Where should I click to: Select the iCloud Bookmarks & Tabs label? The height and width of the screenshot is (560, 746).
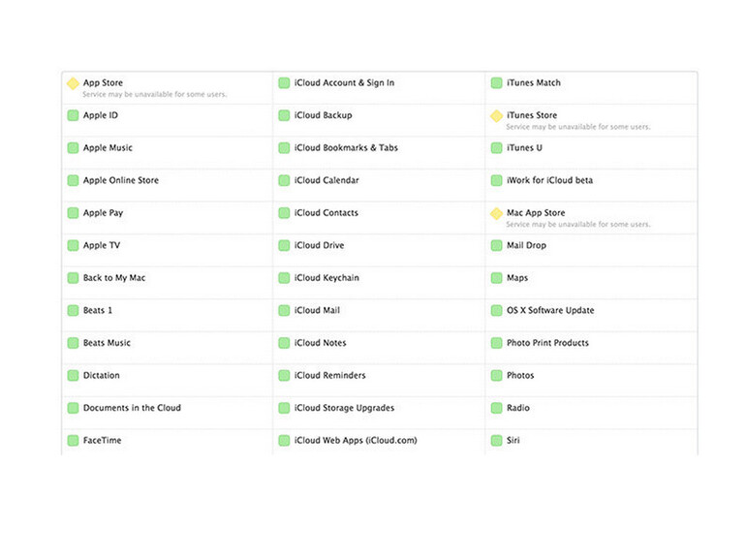[346, 147]
